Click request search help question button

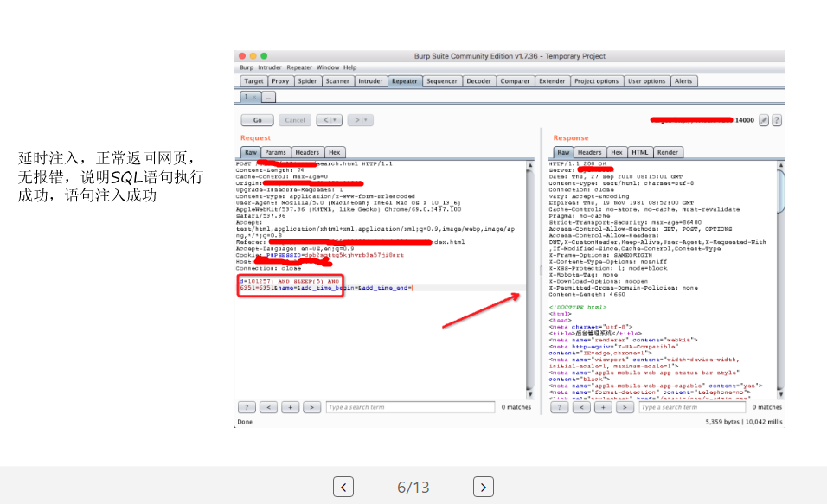(x=247, y=407)
